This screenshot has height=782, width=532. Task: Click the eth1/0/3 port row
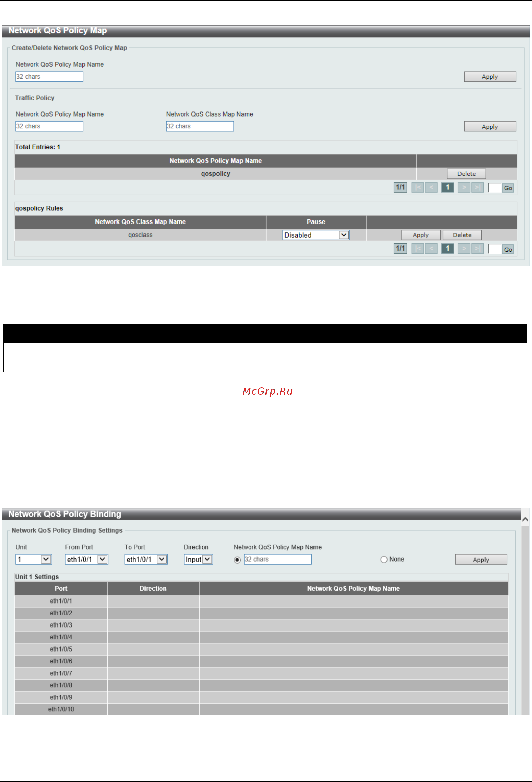tap(261, 625)
